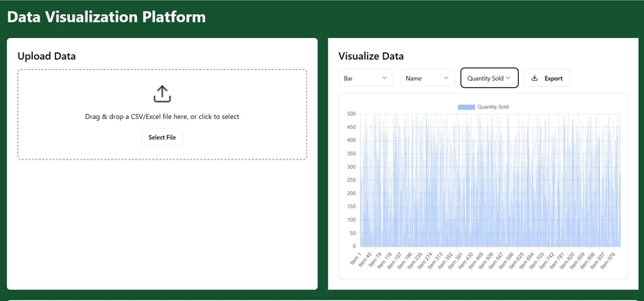
Task: Click the Quantity Sold legend label
Action: click(x=493, y=107)
